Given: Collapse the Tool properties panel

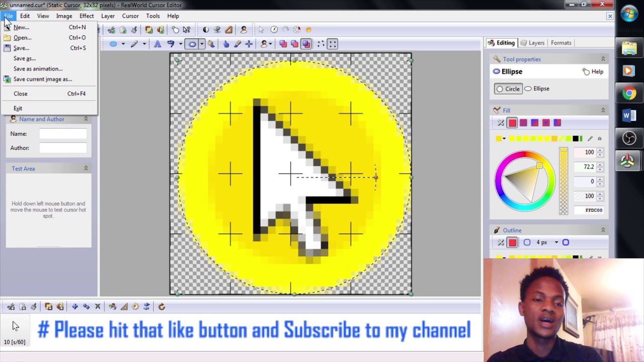Looking at the screenshot, I should point(603,59).
